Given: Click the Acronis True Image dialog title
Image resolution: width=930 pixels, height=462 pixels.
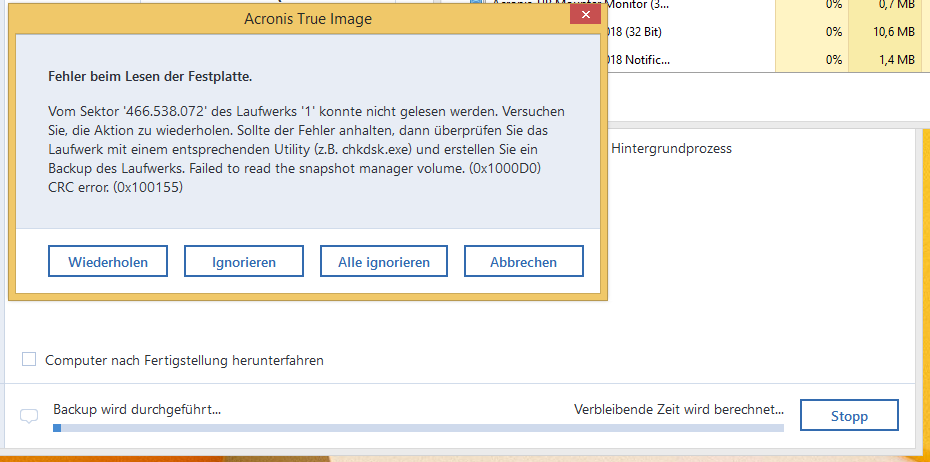Looking at the screenshot, I should pyautogui.click(x=308, y=19).
